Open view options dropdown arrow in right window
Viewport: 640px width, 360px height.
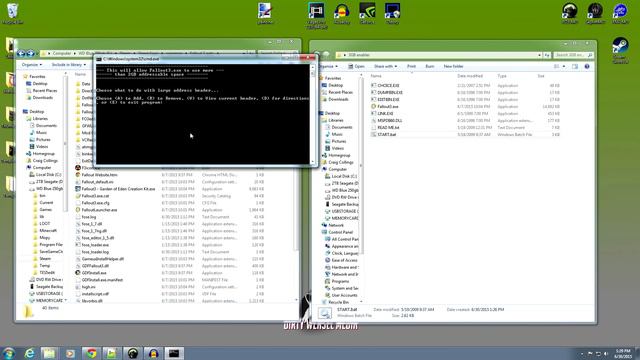coord(564,66)
